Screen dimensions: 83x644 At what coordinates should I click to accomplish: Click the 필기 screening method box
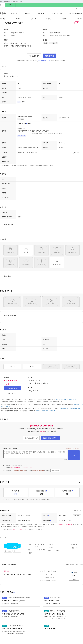point(51,367)
